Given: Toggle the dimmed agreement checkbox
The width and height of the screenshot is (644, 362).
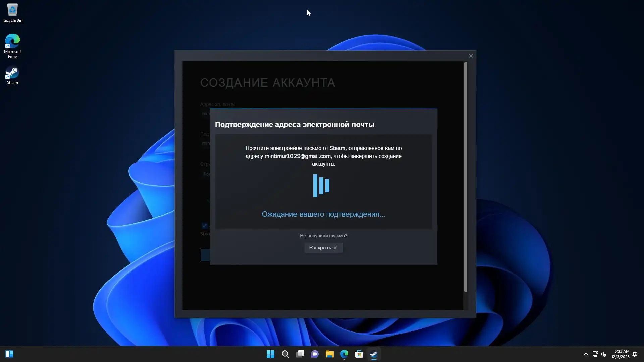Looking at the screenshot, I should [204, 225].
